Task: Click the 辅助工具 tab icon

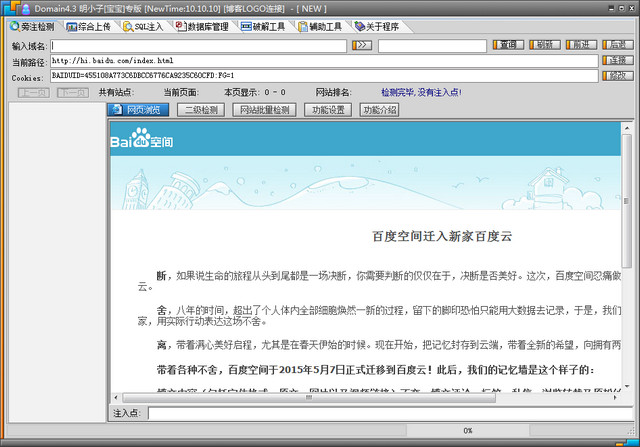Action: (x=303, y=27)
